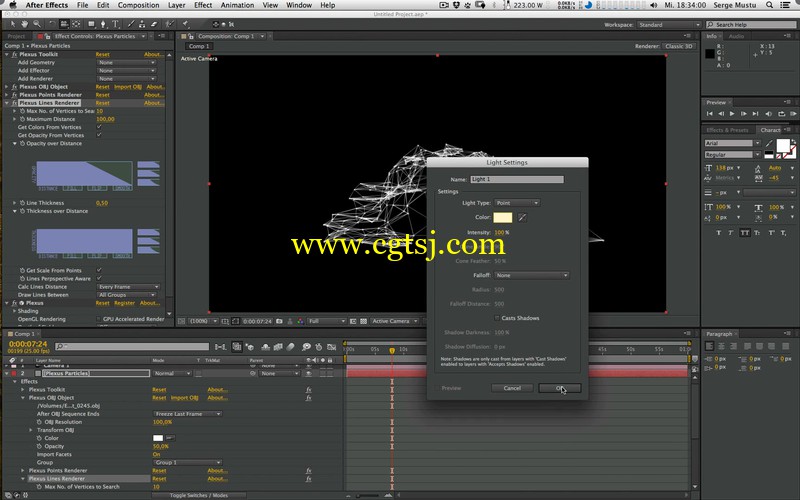Viewport: 800px width, 500px height.
Task: Open Light Type dropdown
Action: 517,203
